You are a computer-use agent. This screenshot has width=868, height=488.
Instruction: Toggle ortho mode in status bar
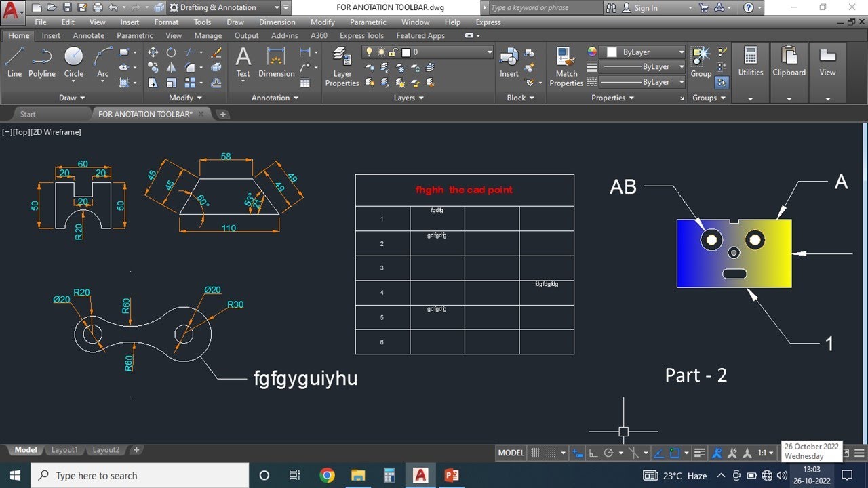[x=593, y=453]
